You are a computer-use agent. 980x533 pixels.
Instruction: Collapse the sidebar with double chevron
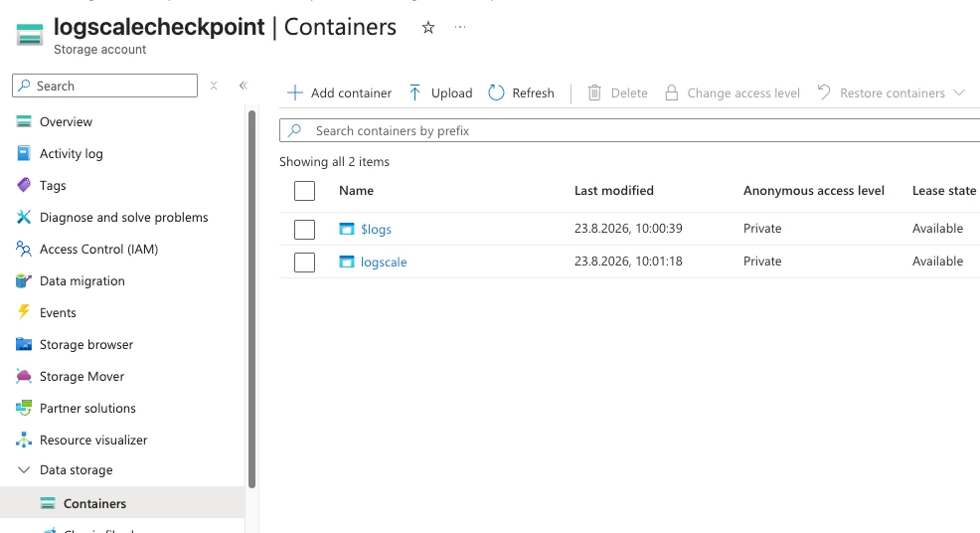coord(244,86)
